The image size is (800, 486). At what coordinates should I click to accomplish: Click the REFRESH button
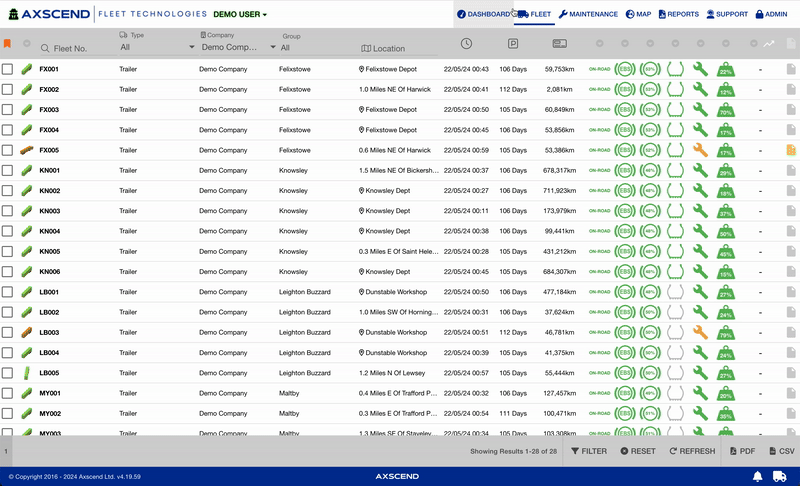pyautogui.click(x=692, y=451)
